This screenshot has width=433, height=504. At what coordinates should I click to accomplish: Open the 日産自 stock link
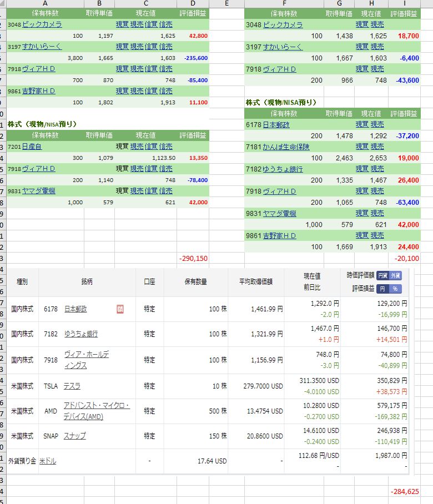click(x=32, y=147)
